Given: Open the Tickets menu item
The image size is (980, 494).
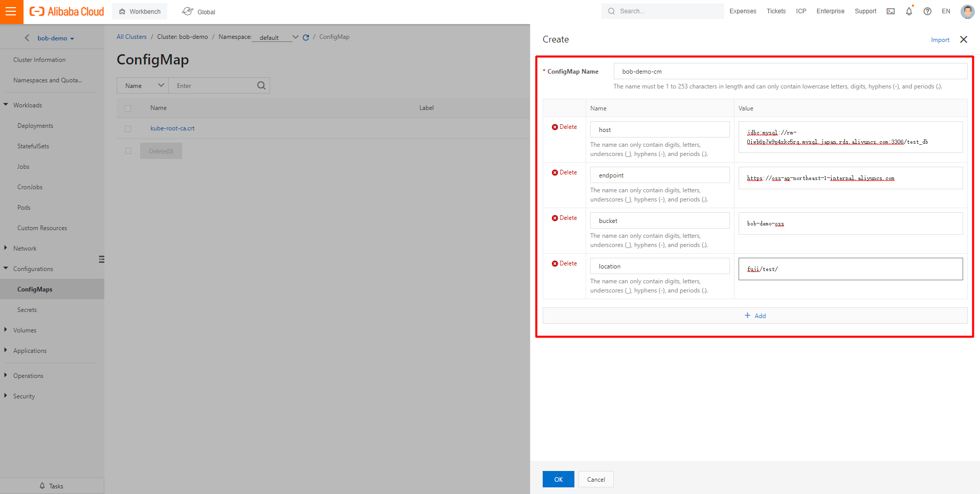Looking at the screenshot, I should pyautogui.click(x=776, y=11).
